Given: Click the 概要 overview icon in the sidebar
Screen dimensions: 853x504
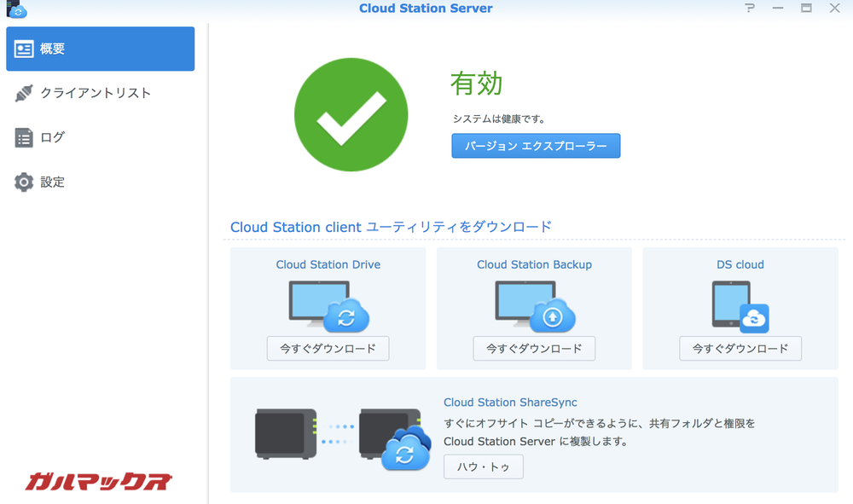Looking at the screenshot, I should point(26,49).
